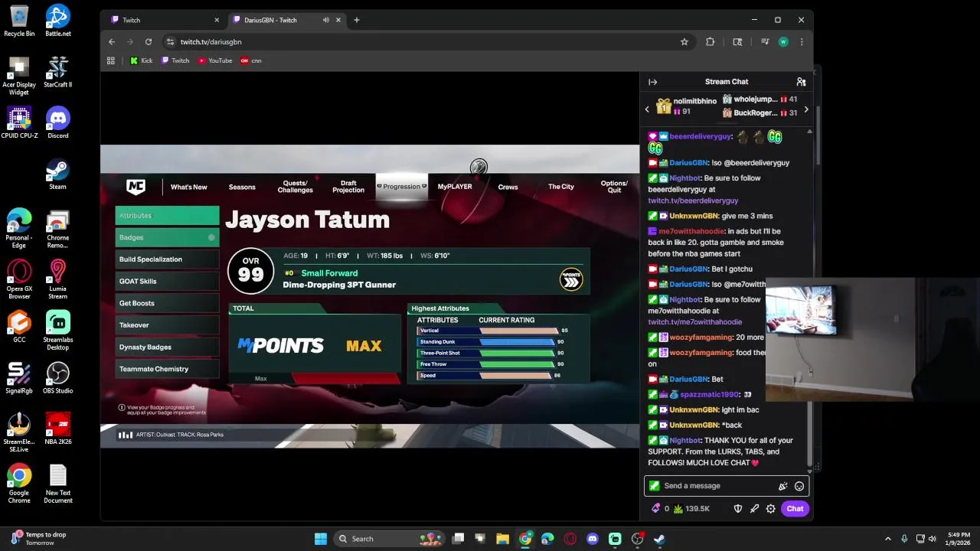The height and width of the screenshot is (551, 980).
Task: Open YouTube bookmark
Action: 215,60
